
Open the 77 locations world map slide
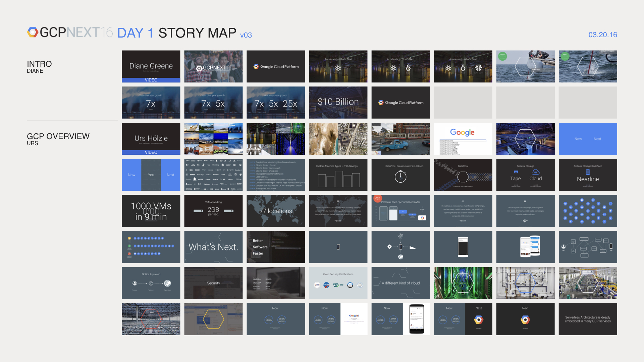click(x=276, y=211)
